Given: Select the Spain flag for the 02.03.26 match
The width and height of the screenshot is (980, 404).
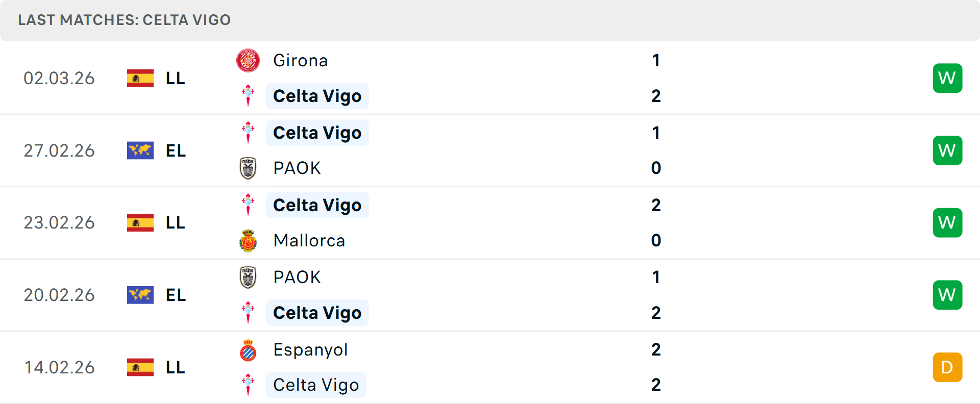Looking at the screenshot, I should pos(140,78).
